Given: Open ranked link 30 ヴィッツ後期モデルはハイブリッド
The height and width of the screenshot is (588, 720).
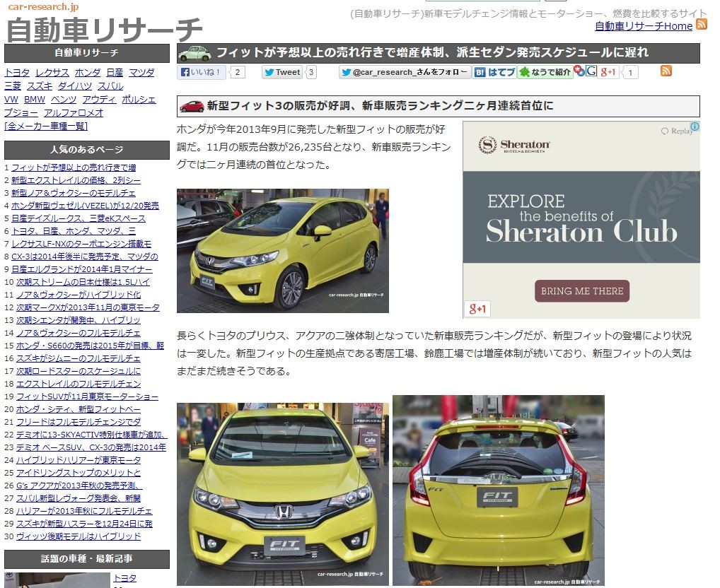Looking at the screenshot, I should click(79, 536).
